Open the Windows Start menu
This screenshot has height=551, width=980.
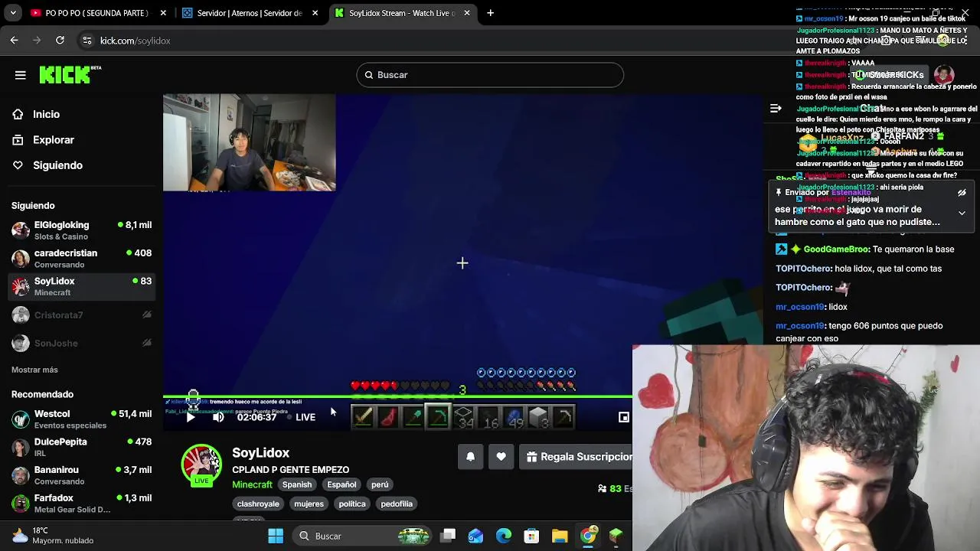pyautogui.click(x=276, y=536)
